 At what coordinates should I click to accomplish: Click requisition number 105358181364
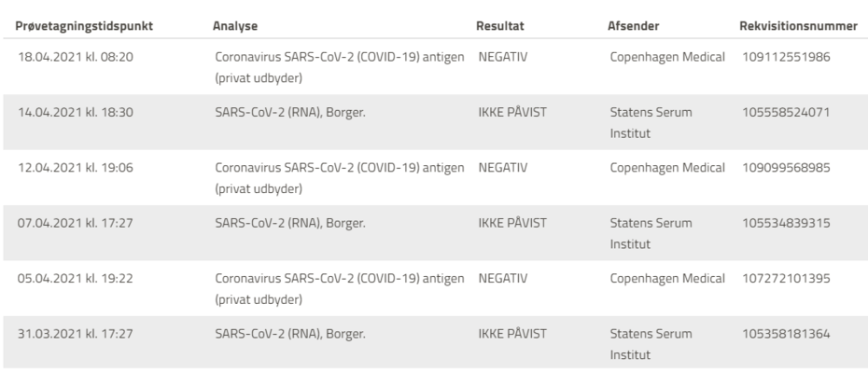point(786,335)
